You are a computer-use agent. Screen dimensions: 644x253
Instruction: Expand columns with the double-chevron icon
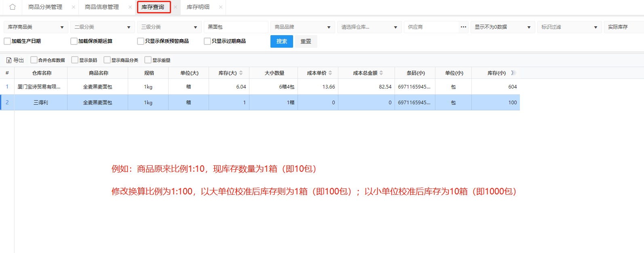tap(513, 73)
